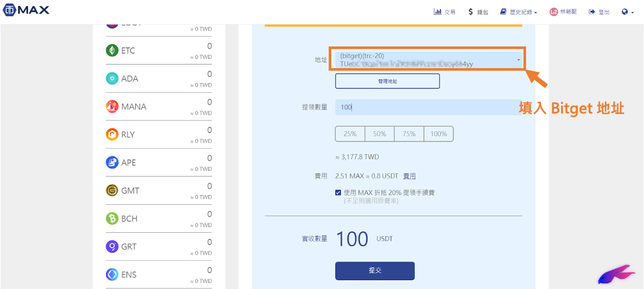Expand the 歷史紀錄 history dropdown
The image size is (644, 289).
click(518, 11)
